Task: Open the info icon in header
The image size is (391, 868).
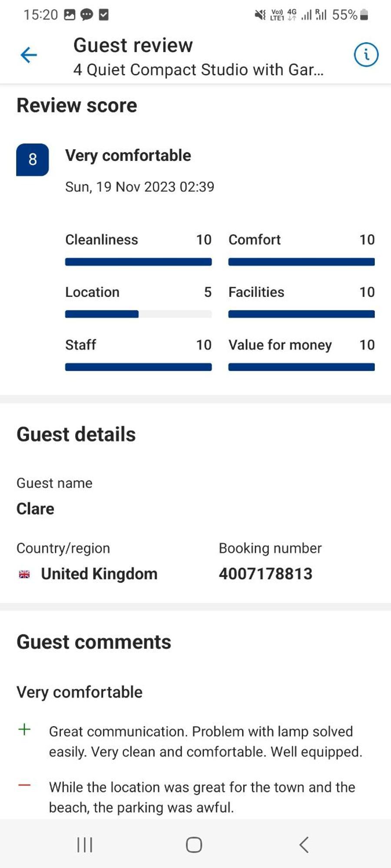Action: 366,55
